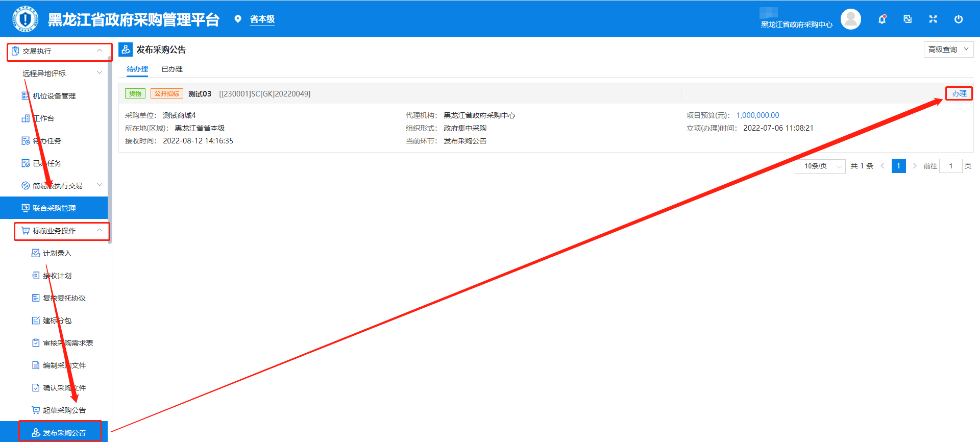Go to previous page arrow

(x=883, y=166)
